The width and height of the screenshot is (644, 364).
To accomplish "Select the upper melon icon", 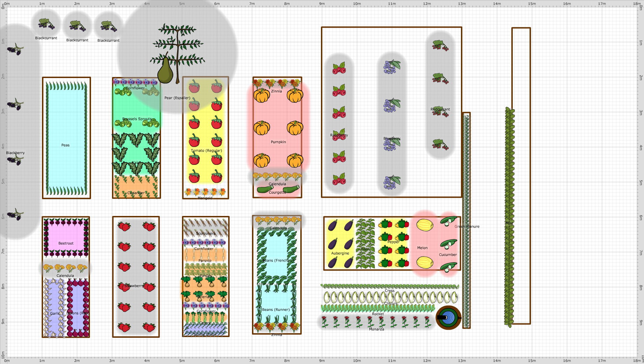I will point(425,225).
